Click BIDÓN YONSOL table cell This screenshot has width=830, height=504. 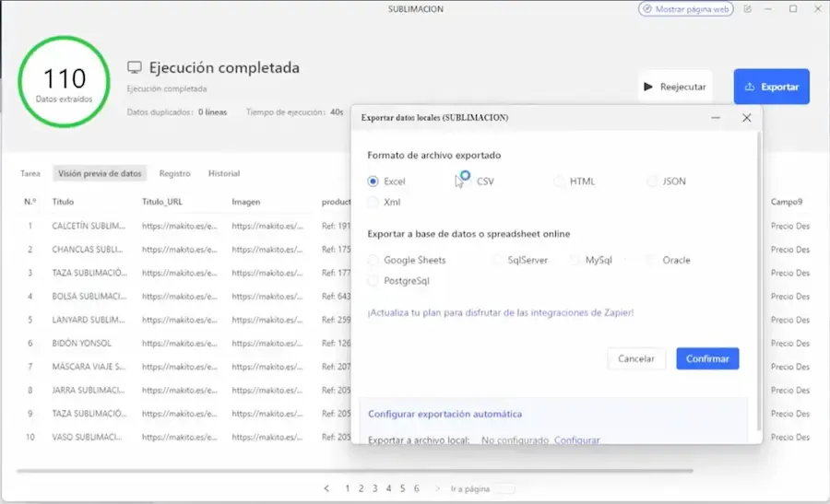click(81, 344)
